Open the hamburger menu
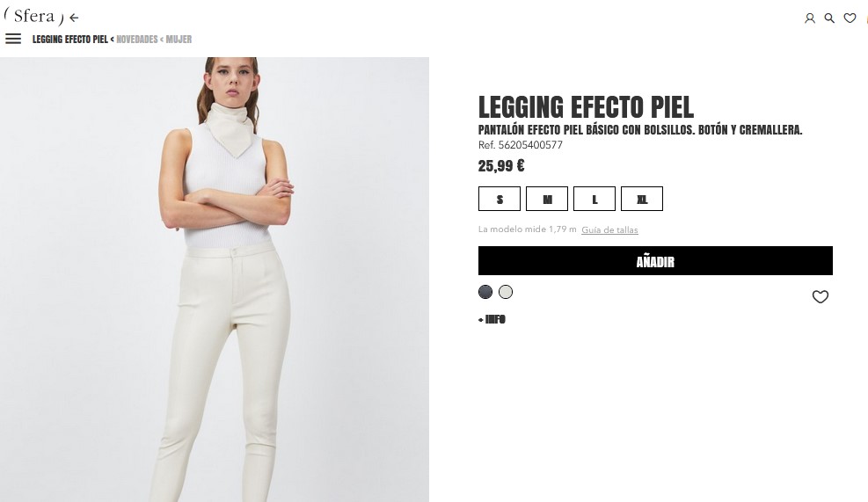This screenshot has width=868, height=502. [x=13, y=39]
